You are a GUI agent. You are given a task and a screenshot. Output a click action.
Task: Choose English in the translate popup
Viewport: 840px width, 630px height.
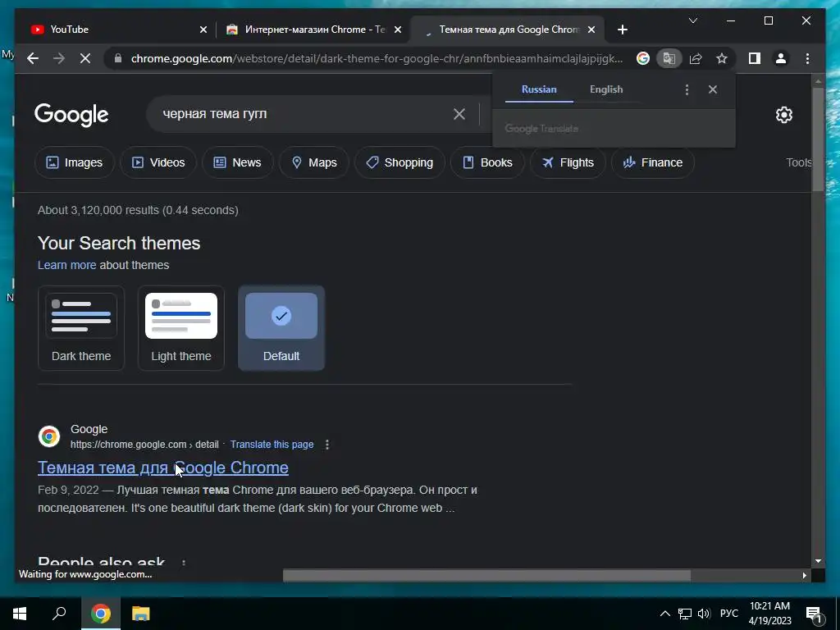(606, 89)
